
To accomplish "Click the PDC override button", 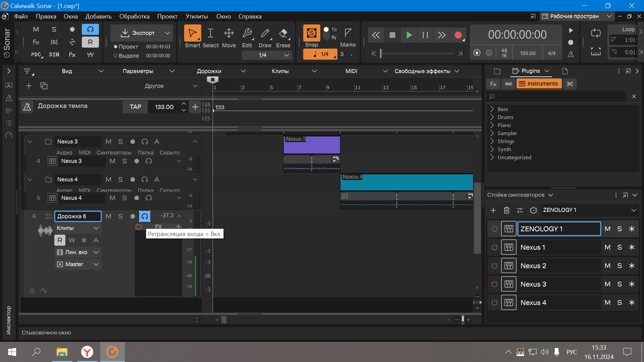I will (36, 55).
